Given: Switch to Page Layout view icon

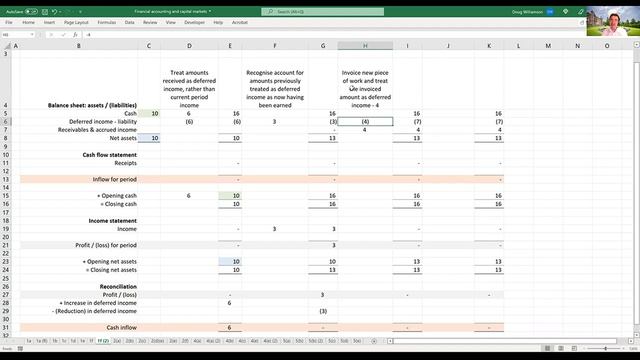Looking at the screenshot, I should [561, 348].
